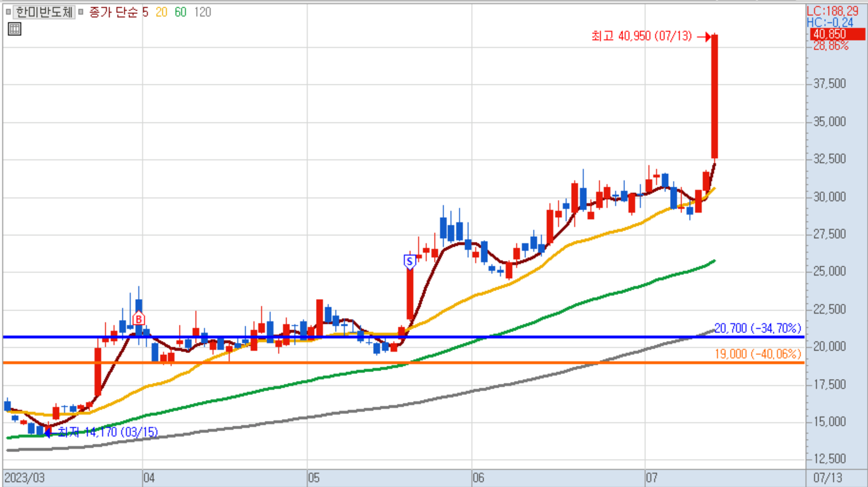Click the tall red 07/13 candlestick

click(x=714, y=97)
